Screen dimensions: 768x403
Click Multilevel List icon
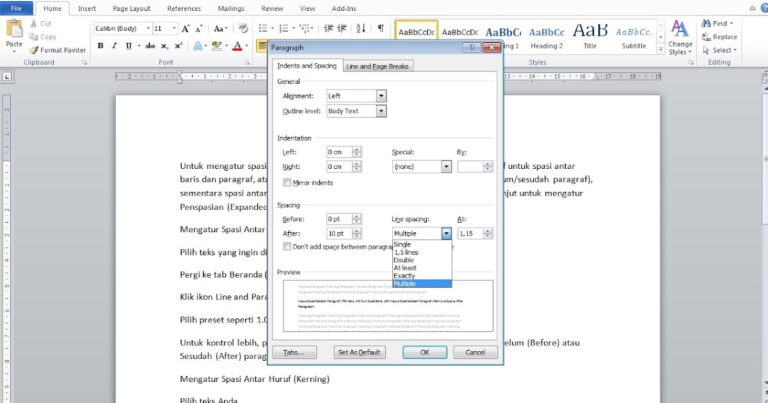(305, 28)
